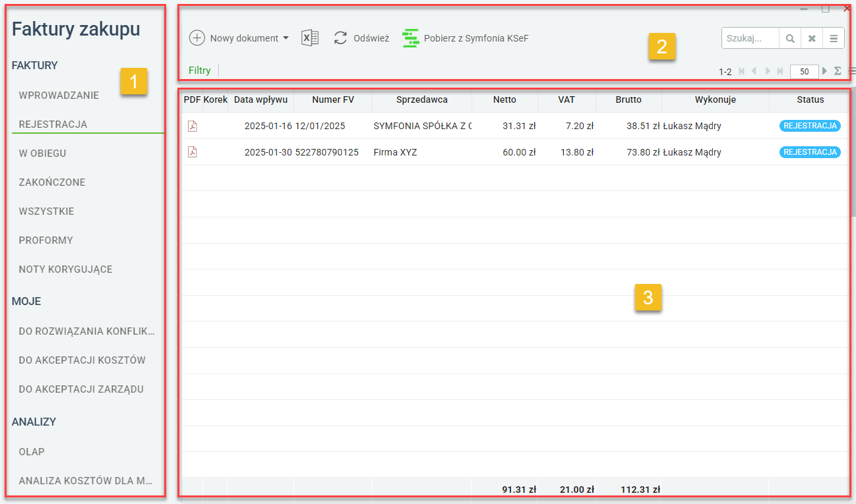Click gross amount 73.80 zł
The height and width of the screenshot is (504, 856).
pyautogui.click(x=643, y=152)
